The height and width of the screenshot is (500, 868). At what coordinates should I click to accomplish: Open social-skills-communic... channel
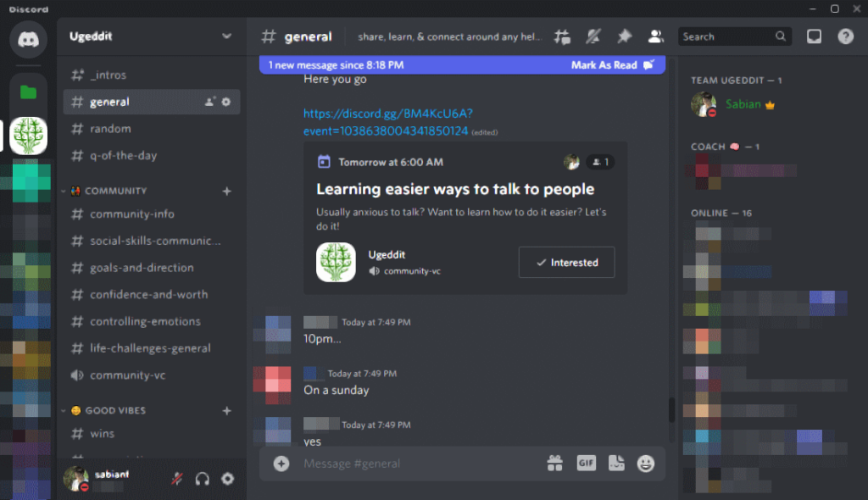point(151,241)
